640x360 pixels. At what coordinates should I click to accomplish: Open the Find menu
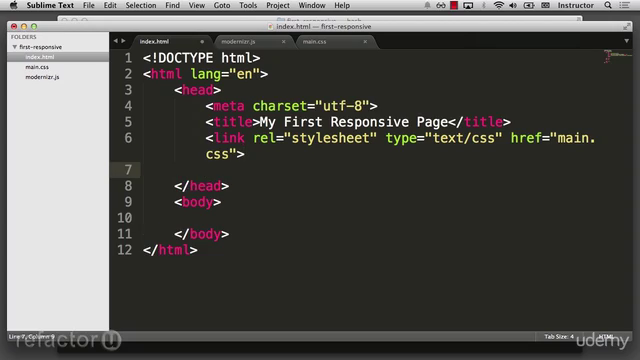pos(172,5)
